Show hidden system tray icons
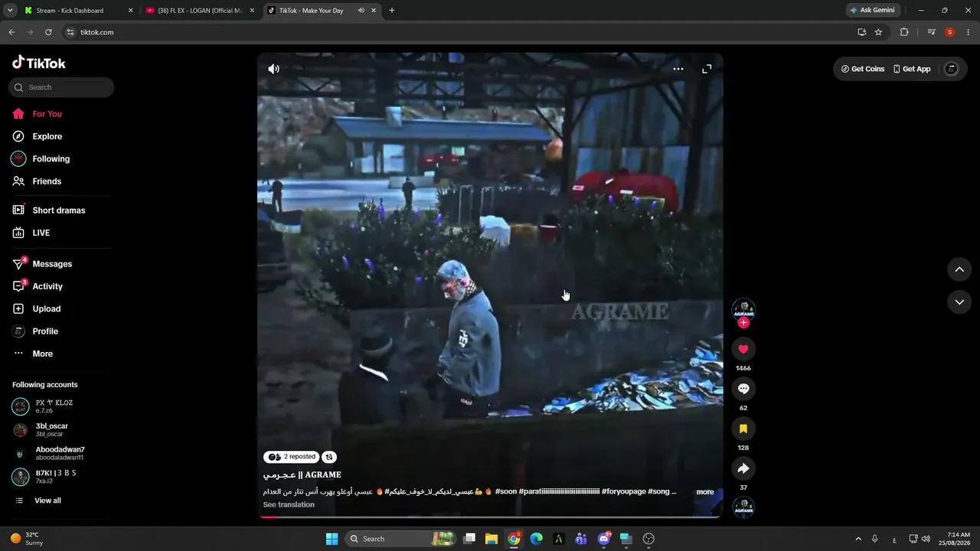The image size is (980, 551). point(858,539)
